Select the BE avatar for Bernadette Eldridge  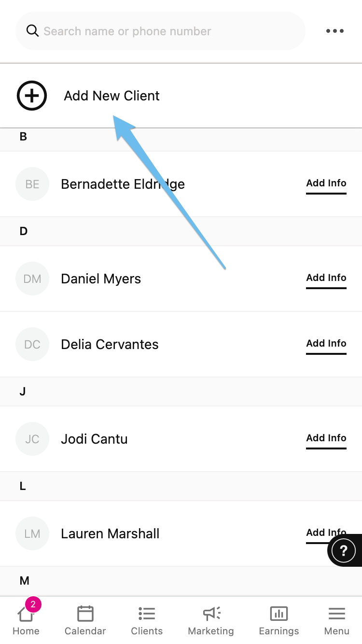click(32, 184)
